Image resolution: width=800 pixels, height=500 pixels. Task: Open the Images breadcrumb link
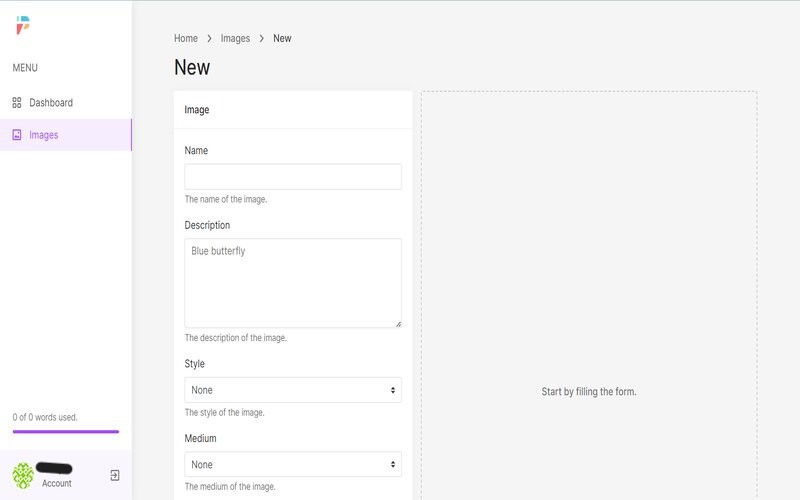click(235, 38)
